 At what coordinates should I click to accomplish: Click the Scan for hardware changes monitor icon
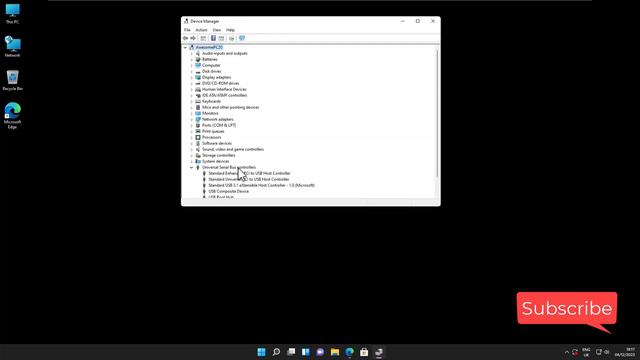[242, 38]
